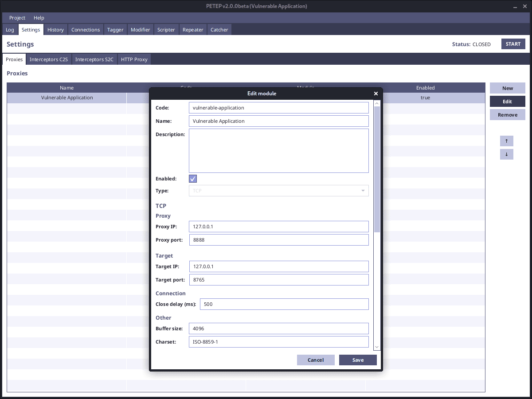Switch to the History tab
The image size is (532, 399).
(55, 30)
